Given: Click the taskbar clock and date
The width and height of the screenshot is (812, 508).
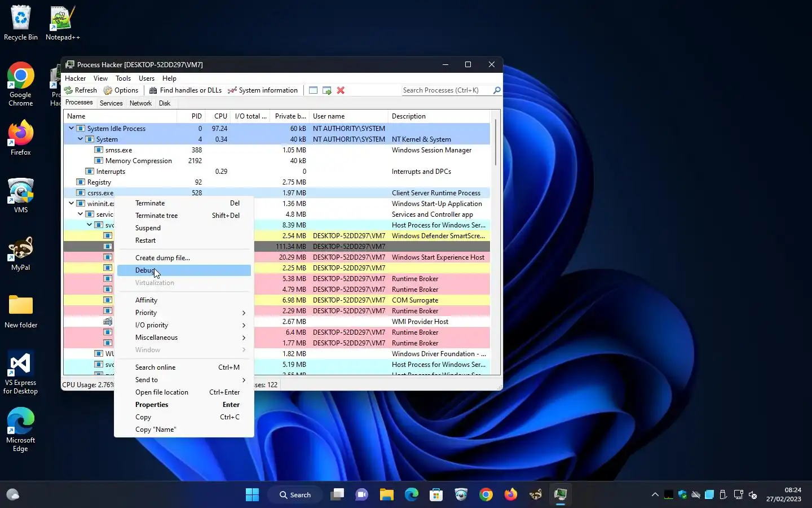Looking at the screenshot, I should click(x=784, y=494).
